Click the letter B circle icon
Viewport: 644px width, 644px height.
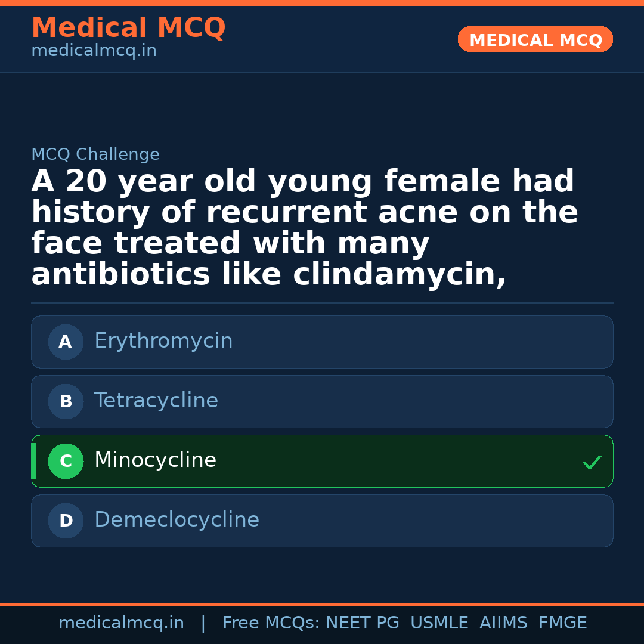tap(66, 402)
